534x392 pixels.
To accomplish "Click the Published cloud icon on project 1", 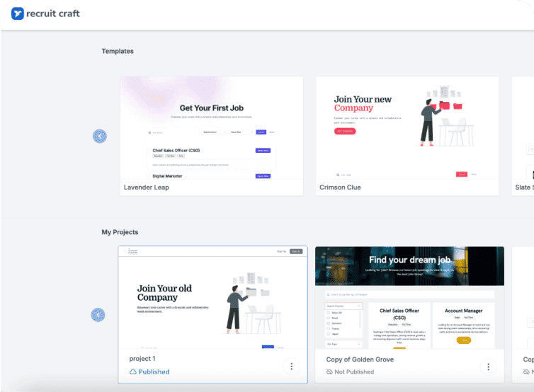I will 132,371.
